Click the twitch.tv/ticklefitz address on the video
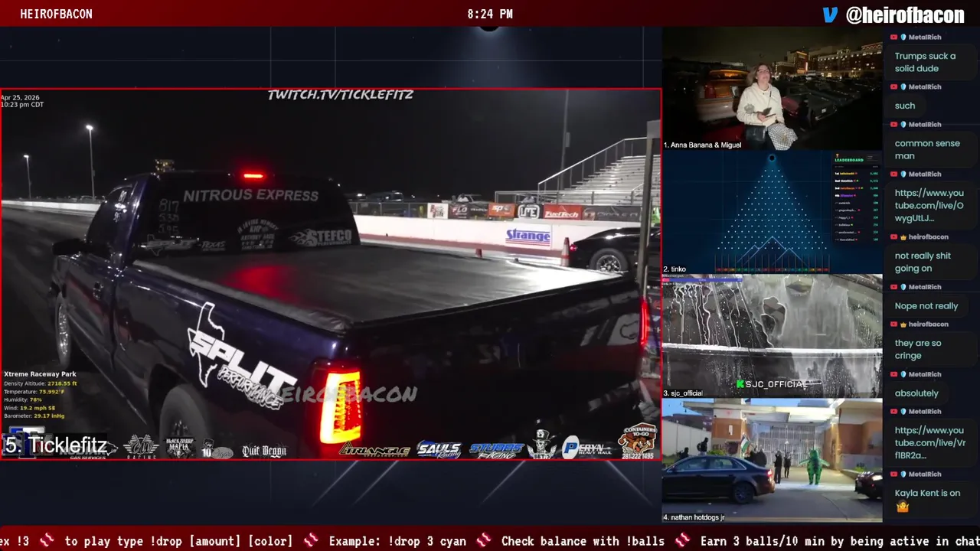980x551 pixels. 340,95
